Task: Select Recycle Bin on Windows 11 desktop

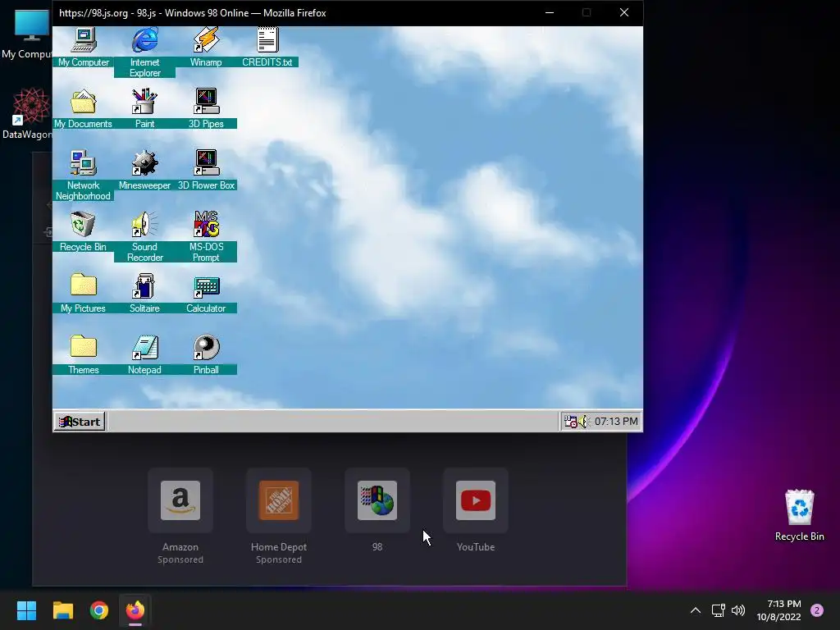Action: click(x=799, y=515)
